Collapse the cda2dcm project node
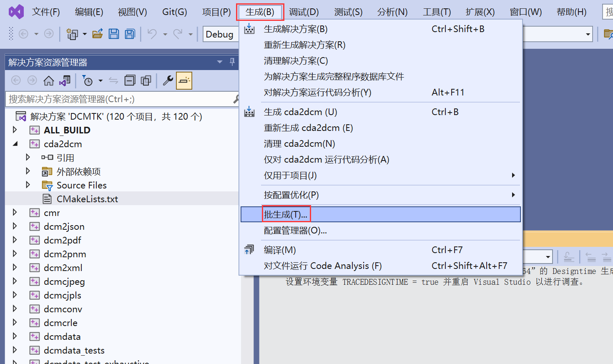The width and height of the screenshot is (613, 364). coord(15,144)
